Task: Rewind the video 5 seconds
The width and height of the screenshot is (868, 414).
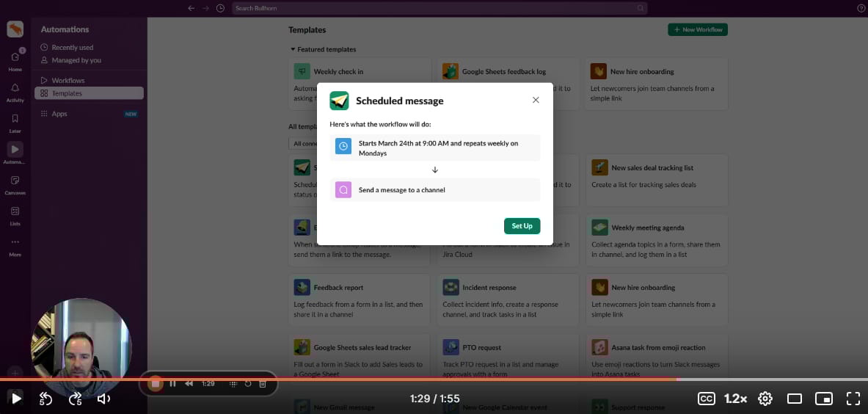Action: coord(45,399)
